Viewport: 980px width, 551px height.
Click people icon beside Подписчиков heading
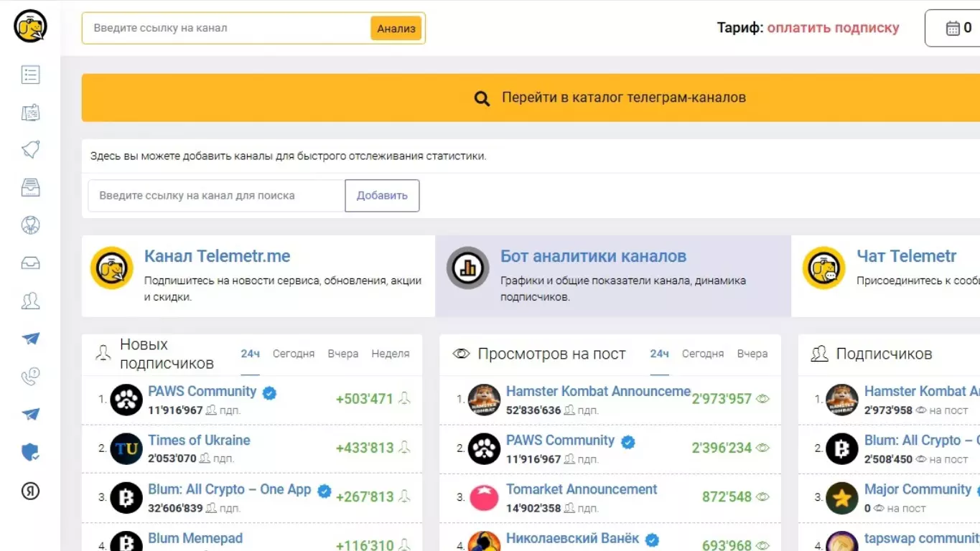pyautogui.click(x=819, y=354)
